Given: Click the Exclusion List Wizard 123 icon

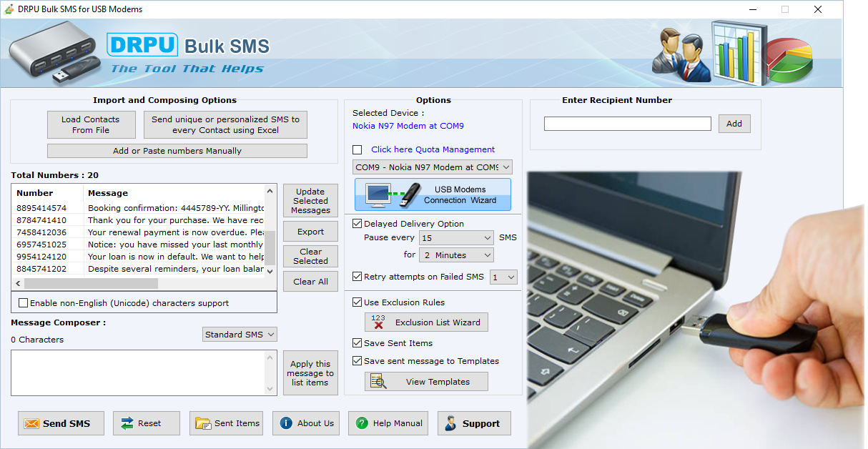Looking at the screenshot, I should pos(378,322).
